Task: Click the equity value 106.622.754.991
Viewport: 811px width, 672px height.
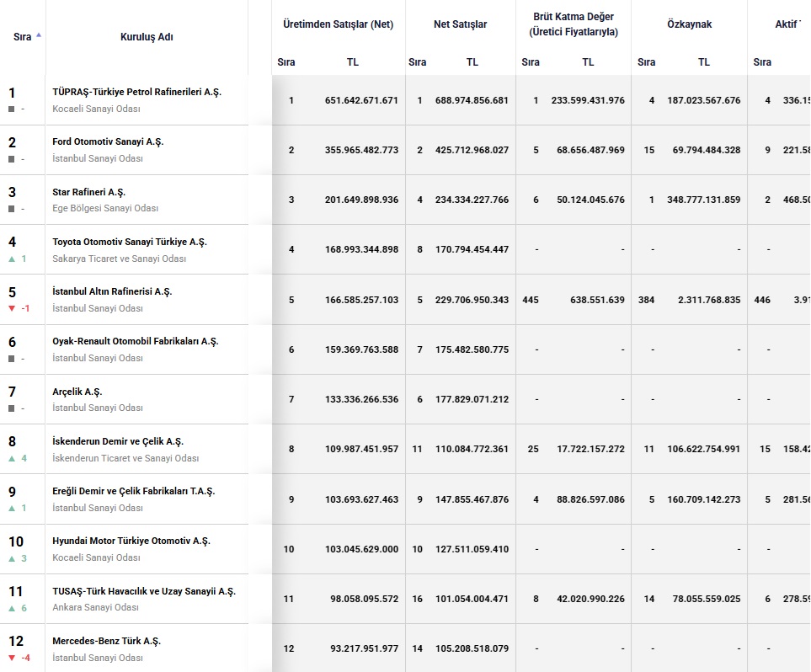Action: click(x=704, y=449)
